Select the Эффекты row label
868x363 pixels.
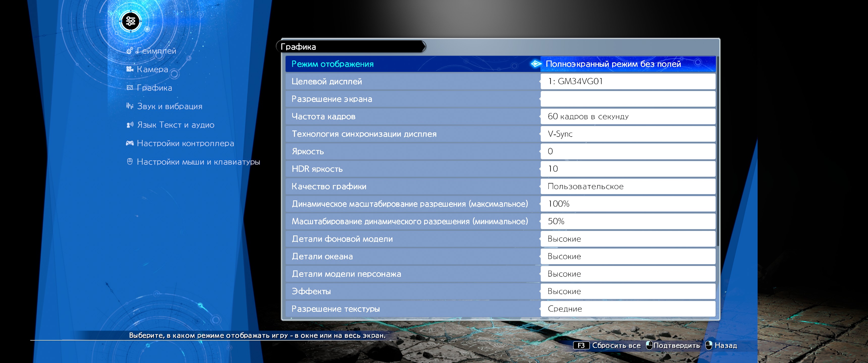[x=311, y=292]
